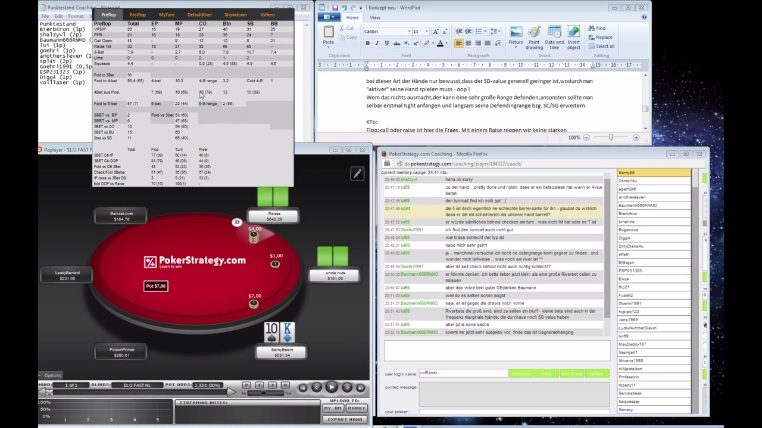This screenshot has width=762, height=428.
Task: Open File menu in Punktestand Notepad
Action: pyautogui.click(x=45, y=16)
